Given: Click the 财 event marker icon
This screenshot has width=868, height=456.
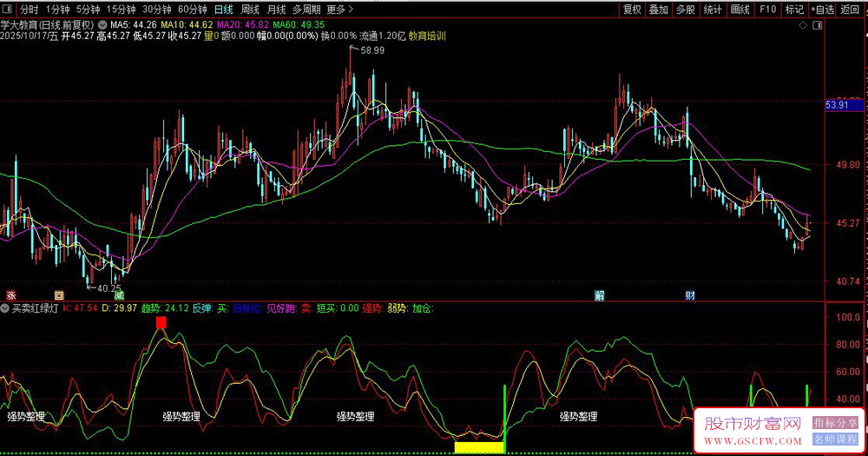Looking at the screenshot, I should (689, 295).
